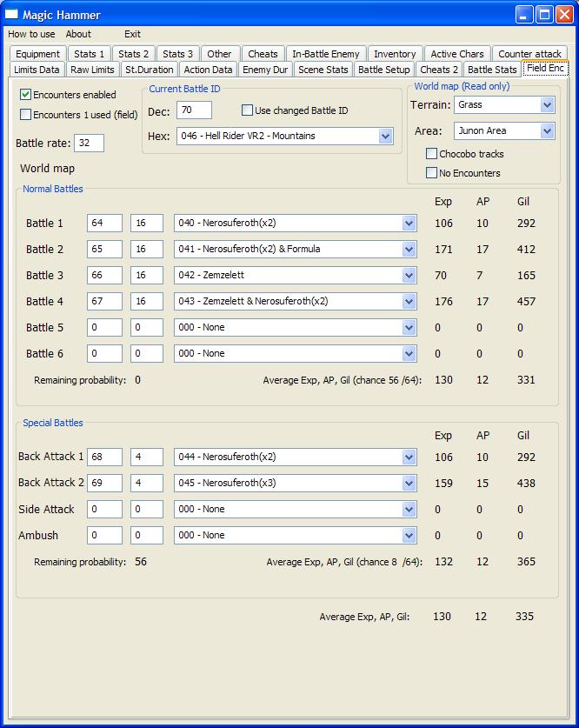
Task: Minimize the Magic Hammer window
Action: [x=524, y=15]
